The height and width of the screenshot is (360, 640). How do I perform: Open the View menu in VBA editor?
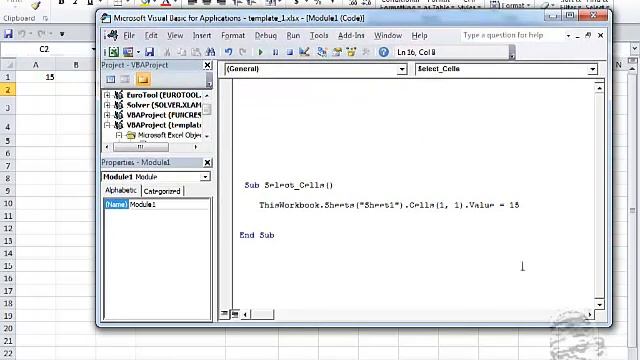[x=175, y=36]
